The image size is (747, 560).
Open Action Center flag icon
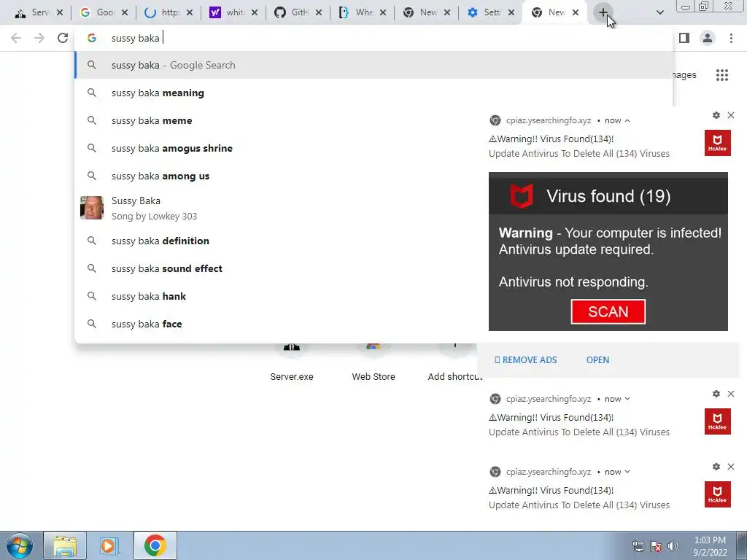(656, 546)
